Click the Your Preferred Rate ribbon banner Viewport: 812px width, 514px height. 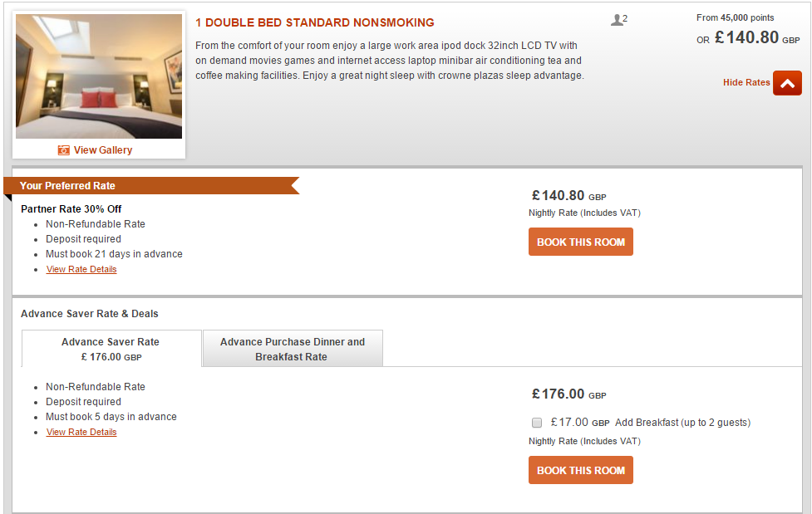pos(152,185)
